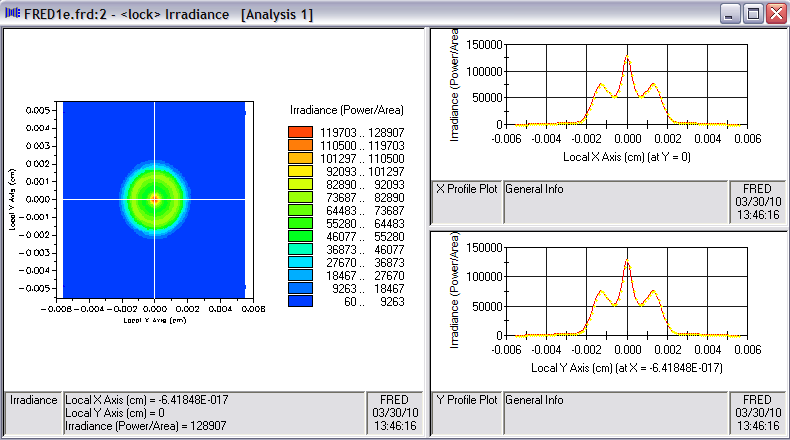Select the red 119703..128907 legend swatch
This screenshot has width=790, height=440.
(x=301, y=132)
